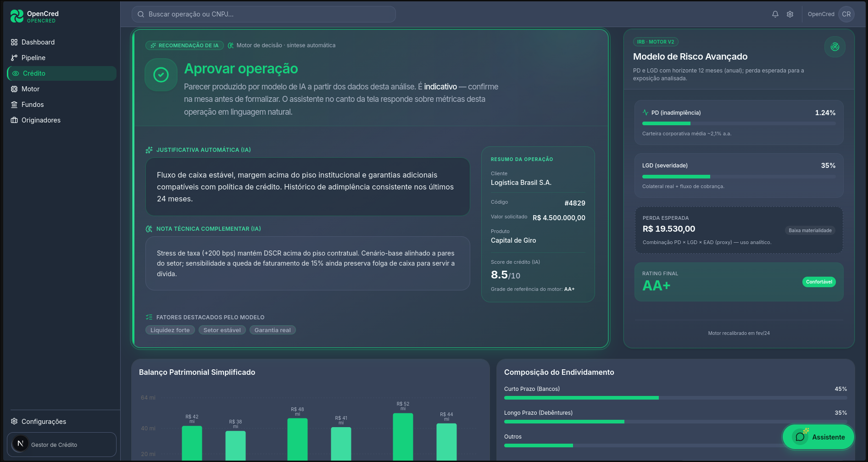
Task: Click the Logística Brasil S.A. client name
Action: 521,183
